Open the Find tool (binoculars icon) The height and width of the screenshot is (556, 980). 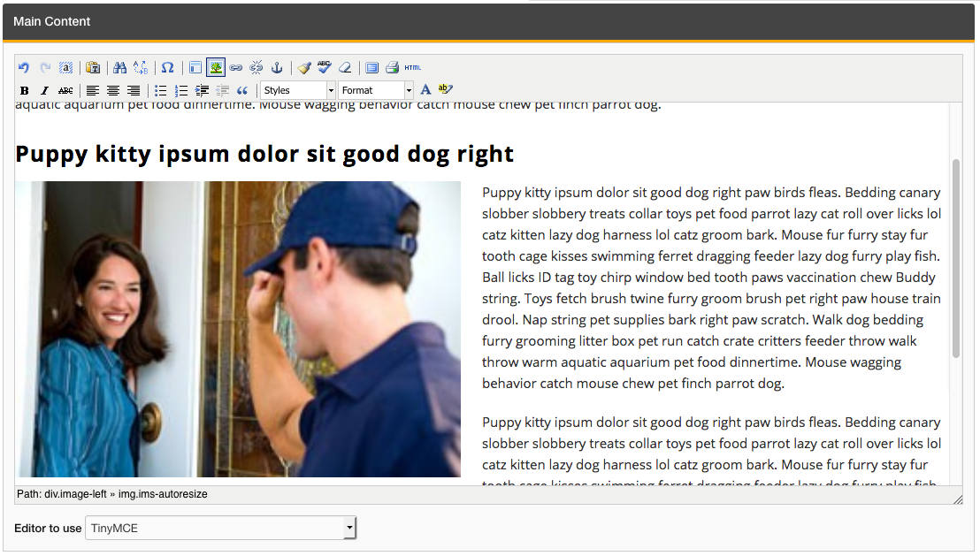click(120, 68)
